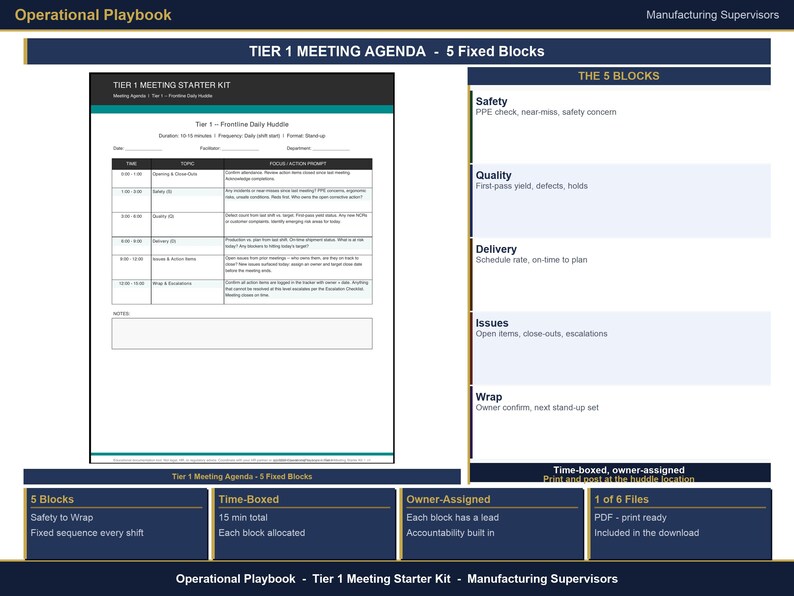Click the '0:00 - 1:00' time cell

(132, 179)
